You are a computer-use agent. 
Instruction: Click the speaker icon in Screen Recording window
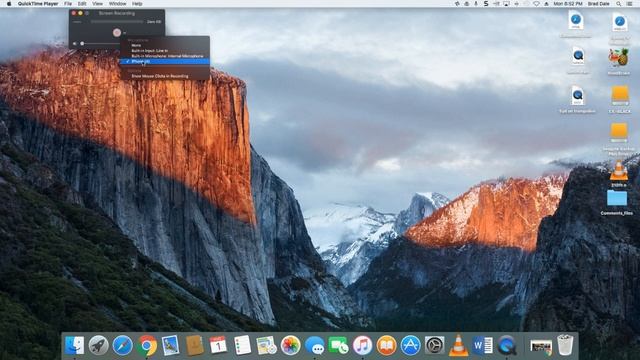point(75,43)
